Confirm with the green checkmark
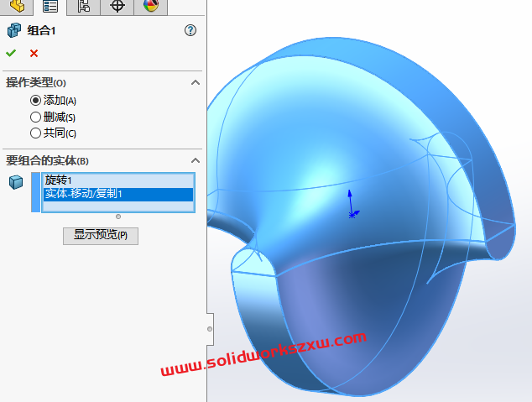 point(11,53)
